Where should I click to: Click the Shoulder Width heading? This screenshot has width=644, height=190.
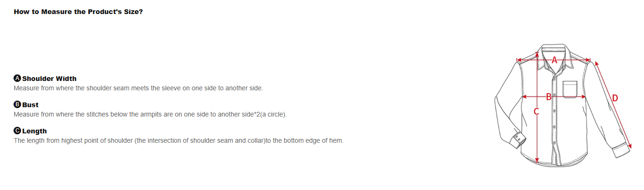click(49, 78)
